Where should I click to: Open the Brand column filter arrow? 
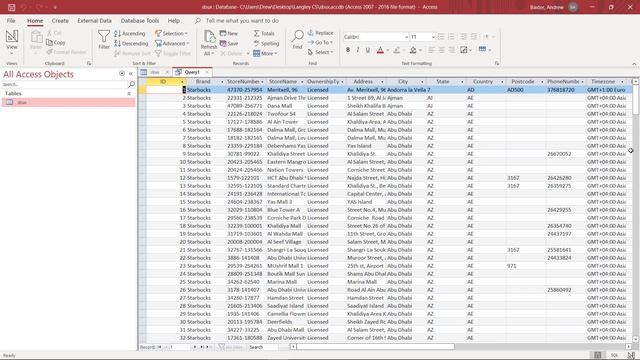[222, 82]
